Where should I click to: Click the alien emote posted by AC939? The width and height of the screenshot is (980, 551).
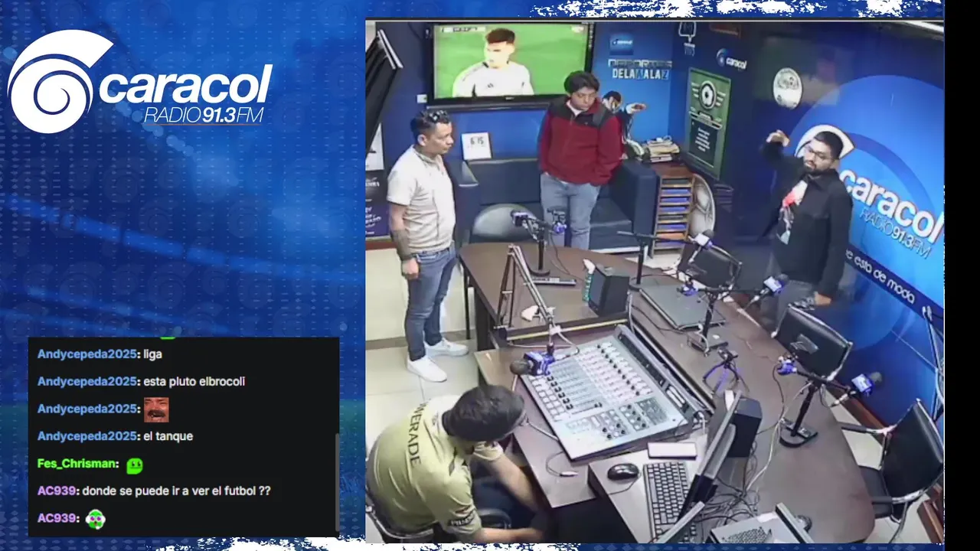(95, 519)
